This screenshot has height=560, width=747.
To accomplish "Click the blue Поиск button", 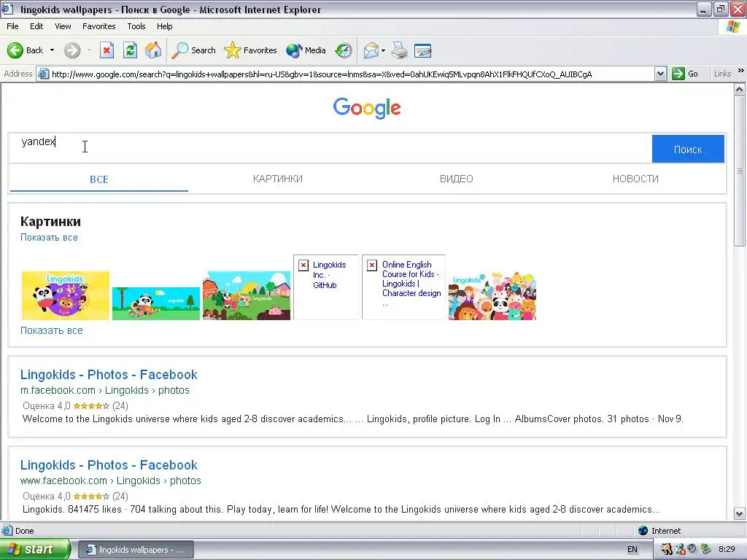I will click(x=688, y=149).
